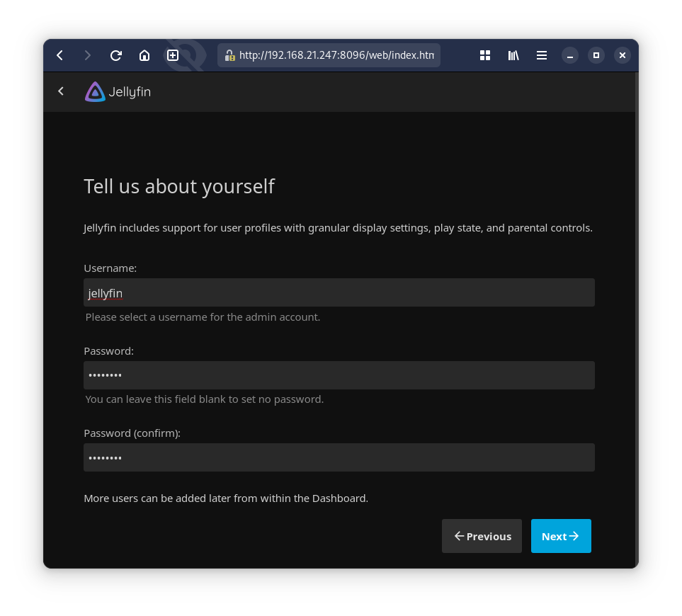
Task: Go to the Previous setup step
Action: (482, 536)
